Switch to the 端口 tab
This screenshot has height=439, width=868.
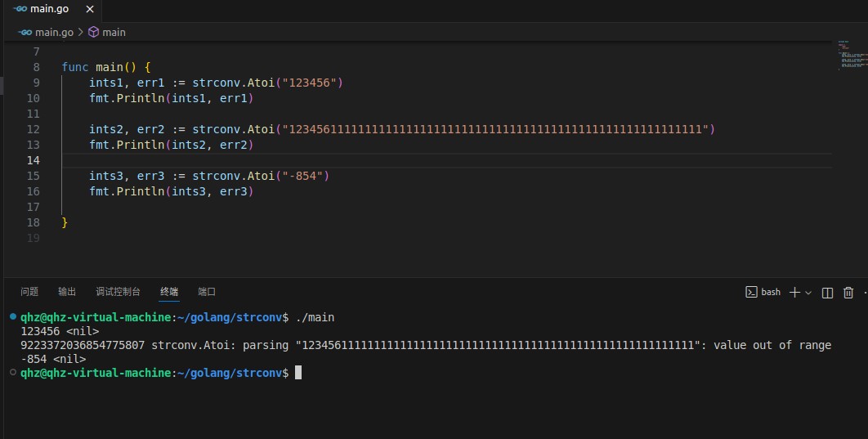(x=207, y=292)
